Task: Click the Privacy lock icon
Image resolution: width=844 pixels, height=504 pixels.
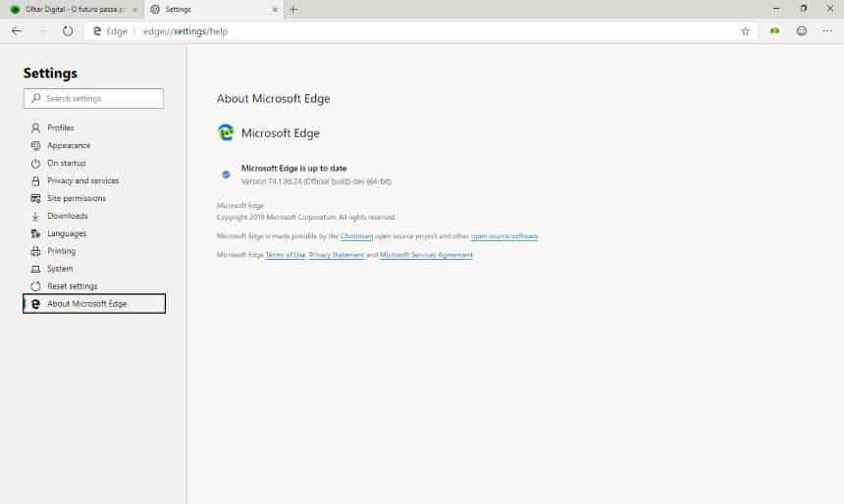Action: [x=35, y=180]
